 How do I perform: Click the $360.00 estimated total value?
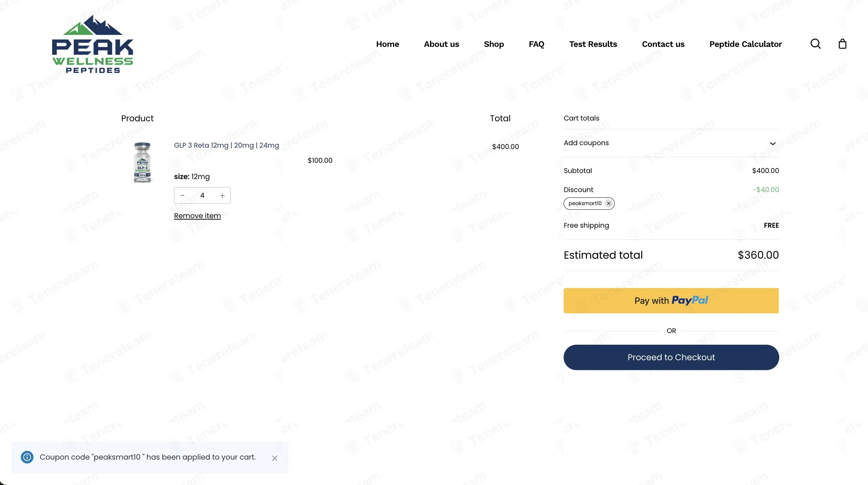pos(758,255)
